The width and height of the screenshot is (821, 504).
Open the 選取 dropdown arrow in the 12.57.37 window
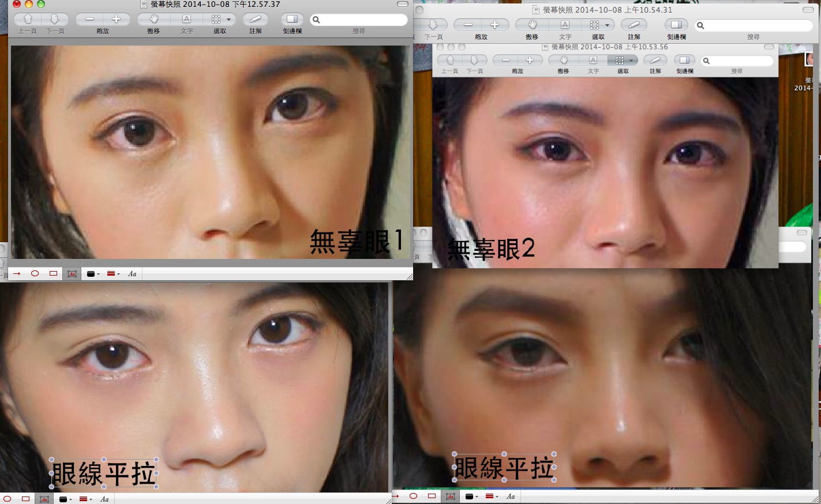click(x=229, y=20)
